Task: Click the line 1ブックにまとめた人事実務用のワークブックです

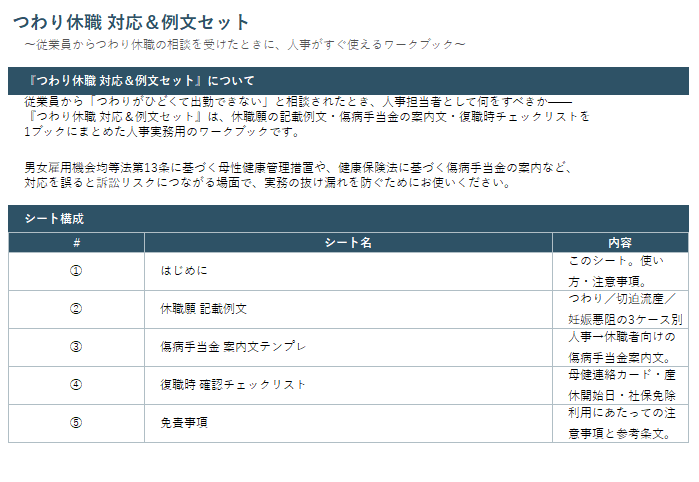Action: click(162, 132)
